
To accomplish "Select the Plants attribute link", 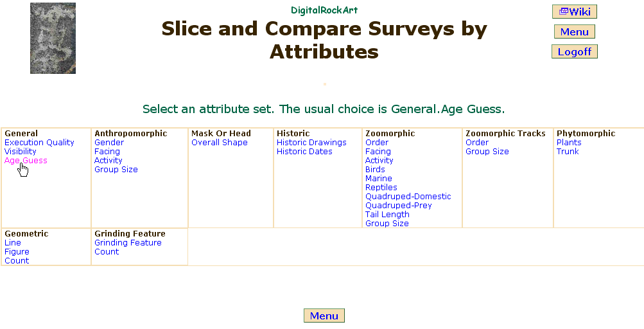I will [569, 143].
